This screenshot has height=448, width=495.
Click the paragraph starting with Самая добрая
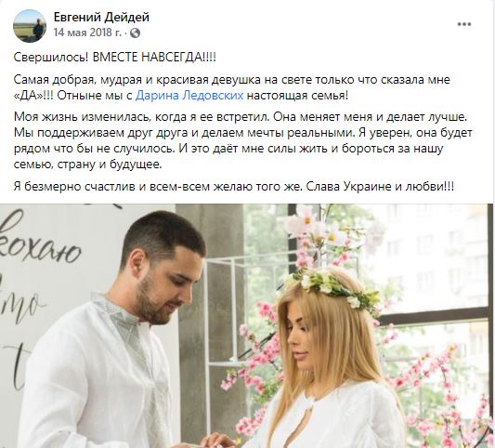(232, 87)
